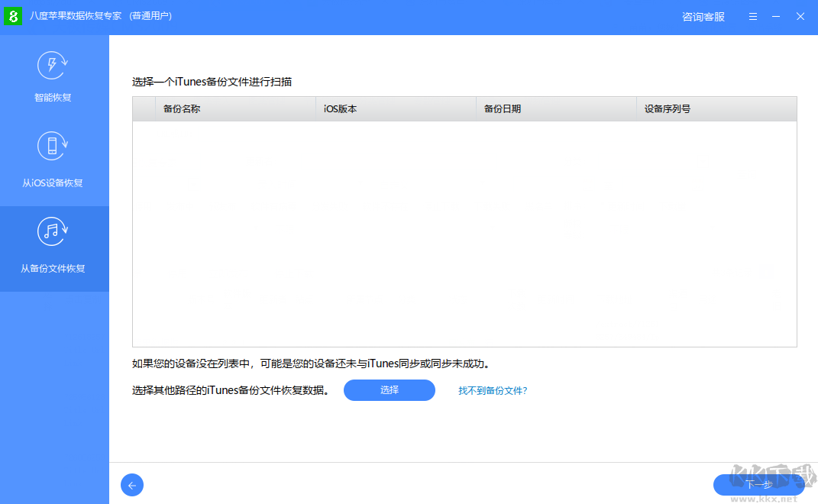Click the 备份名称 column header
Image resolution: width=818 pixels, height=504 pixels.
point(180,108)
